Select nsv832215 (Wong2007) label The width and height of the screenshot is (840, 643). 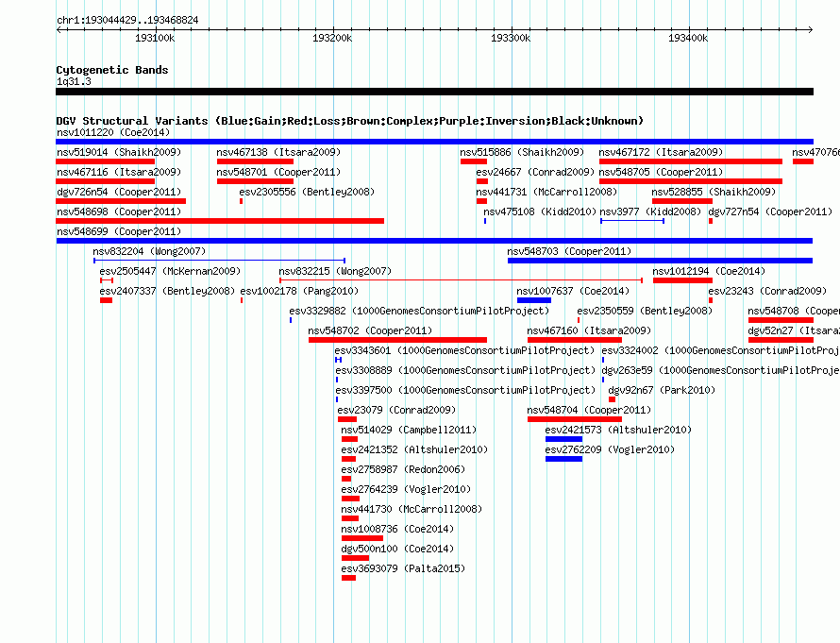click(335, 271)
